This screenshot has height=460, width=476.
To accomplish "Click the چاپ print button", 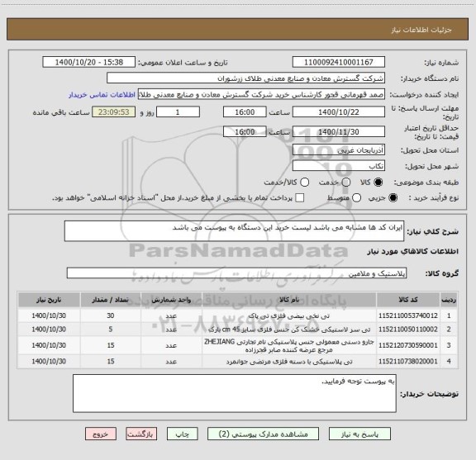I will coord(182,434).
